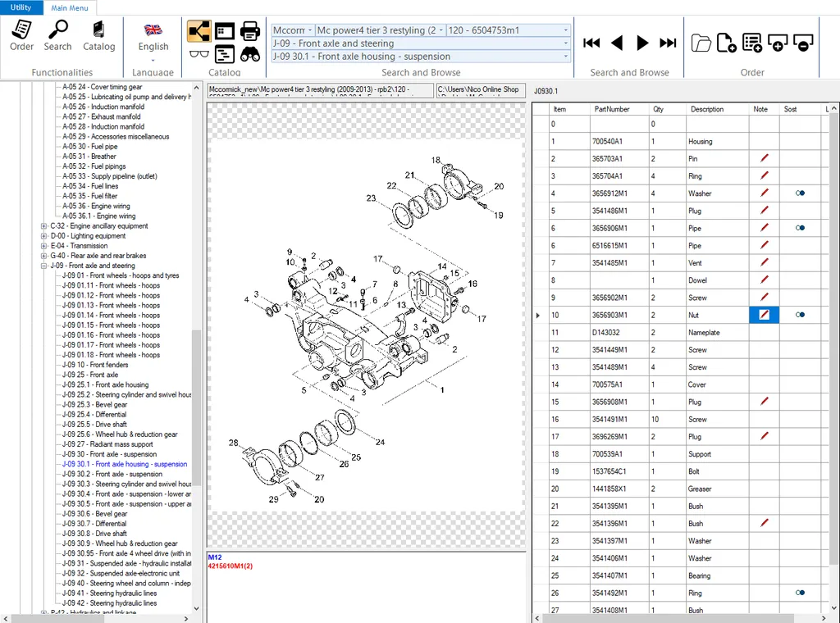Go to the previous page
The height and width of the screenshot is (623, 840).
(617, 43)
